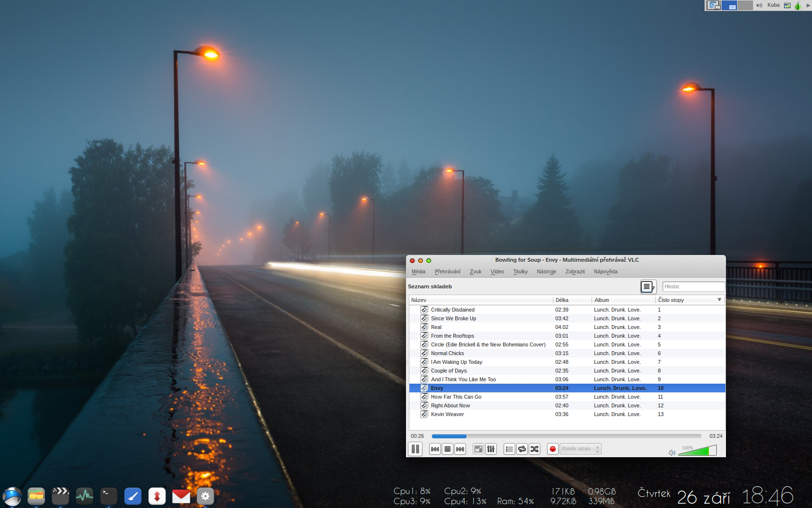This screenshot has width=812, height=508.
Task: Click the volume speaker icon in VLC
Action: click(671, 453)
